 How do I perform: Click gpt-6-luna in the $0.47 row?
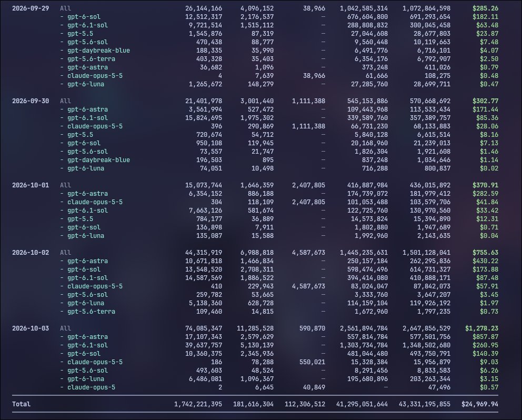click(x=86, y=84)
